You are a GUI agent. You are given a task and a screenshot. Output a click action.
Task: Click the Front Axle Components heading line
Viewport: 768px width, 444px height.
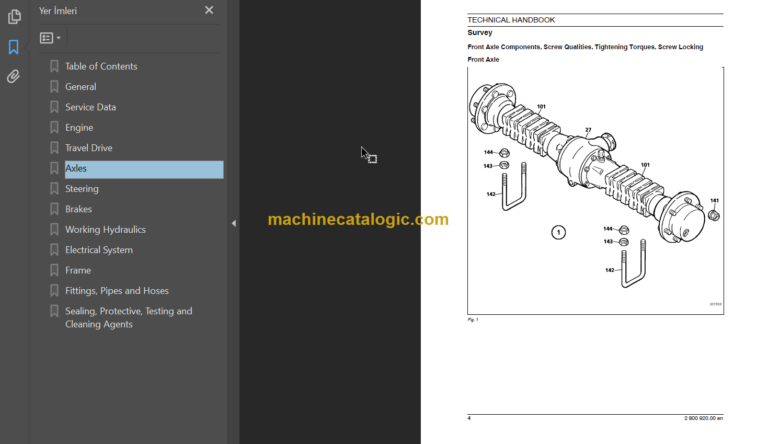click(585, 47)
